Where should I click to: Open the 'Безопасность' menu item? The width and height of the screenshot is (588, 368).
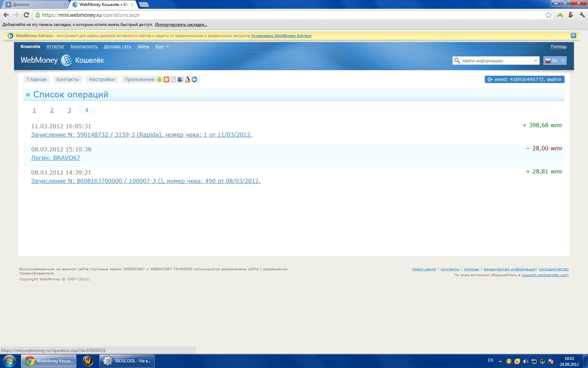[84, 47]
